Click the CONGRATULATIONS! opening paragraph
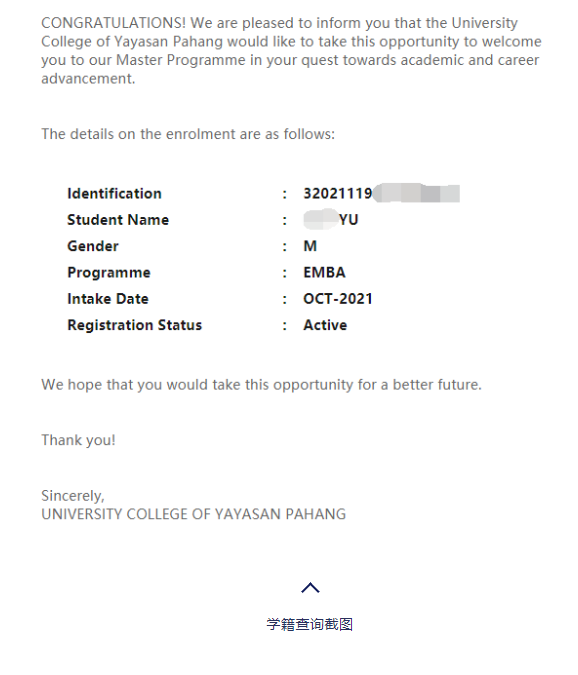This screenshot has height=675, width=578. coord(291,50)
